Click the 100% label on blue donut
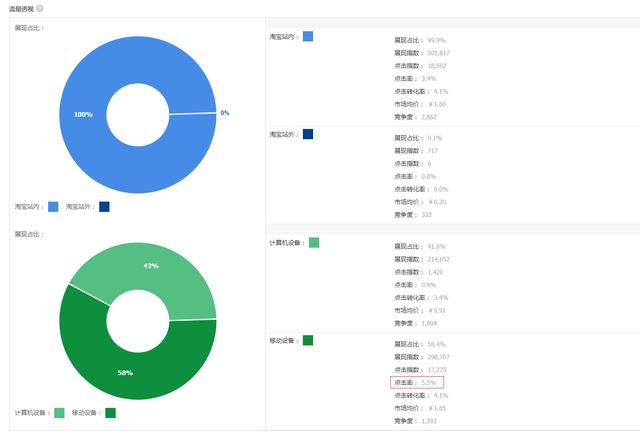Viewport: 640px width, 435px height. tap(83, 114)
